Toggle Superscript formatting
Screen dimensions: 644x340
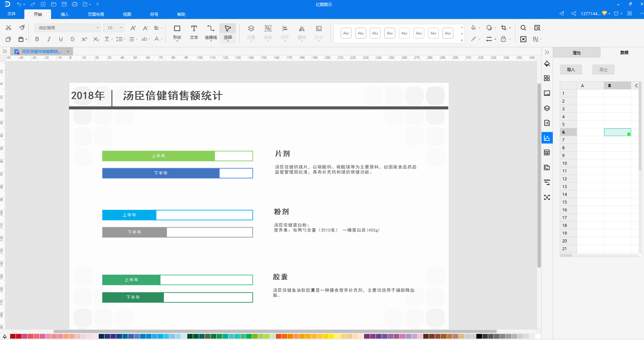coord(84,39)
